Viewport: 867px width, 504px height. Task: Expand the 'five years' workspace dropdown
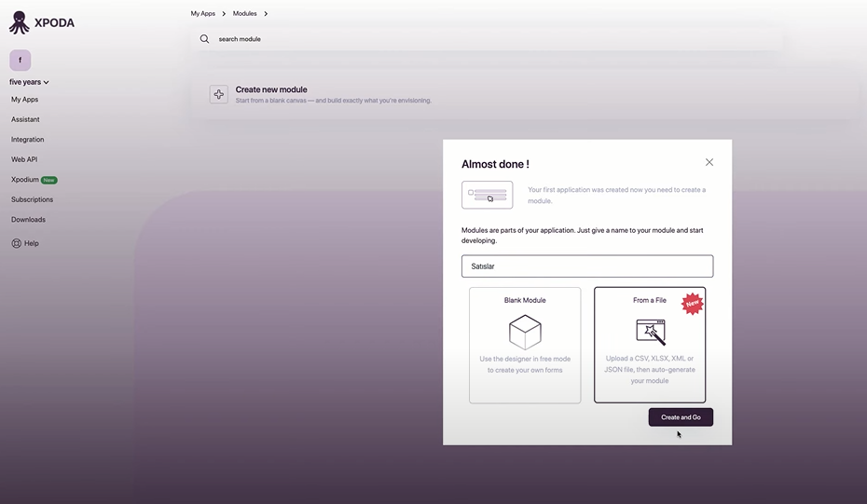(x=29, y=82)
